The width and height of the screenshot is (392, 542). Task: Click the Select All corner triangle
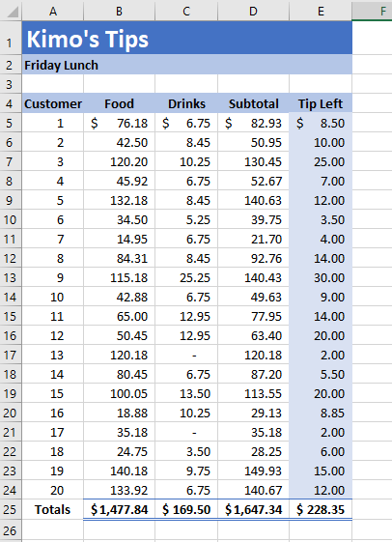(11, 11)
